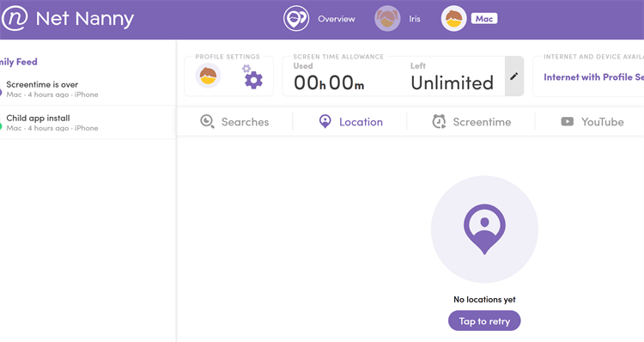Open the Overview family icon

[x=296, y=19]
